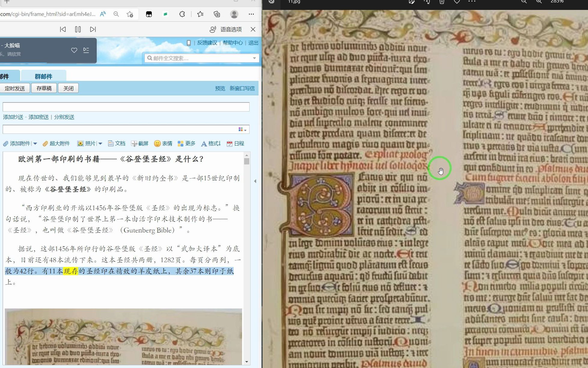Click the email title heading text
Image resolution: width=588 pixels, height=368 pixels.
tap(111, 159)
